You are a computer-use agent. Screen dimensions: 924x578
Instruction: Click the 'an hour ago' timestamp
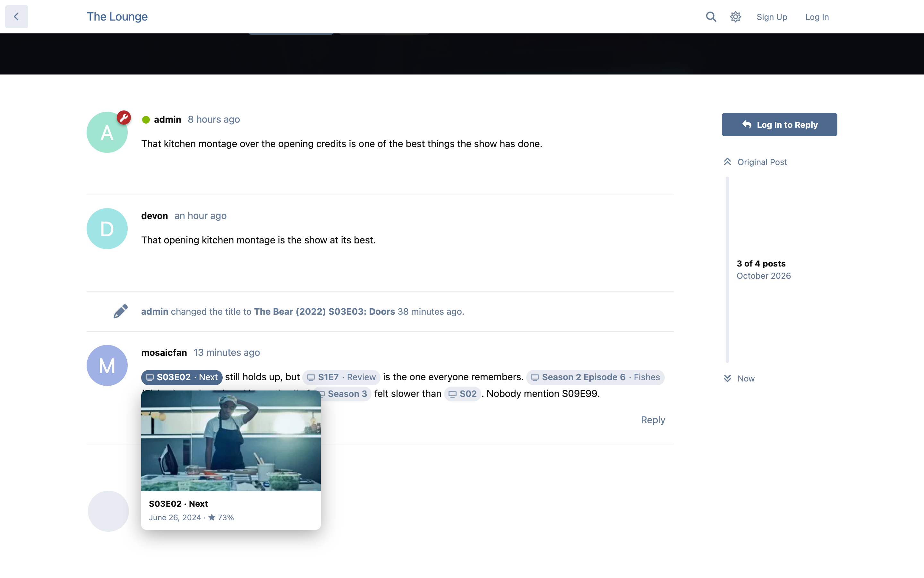[201, 216]
